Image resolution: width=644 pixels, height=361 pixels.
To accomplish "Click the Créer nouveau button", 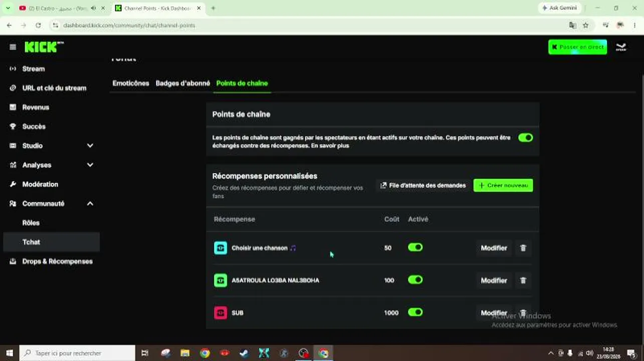I will click(503, 186).
